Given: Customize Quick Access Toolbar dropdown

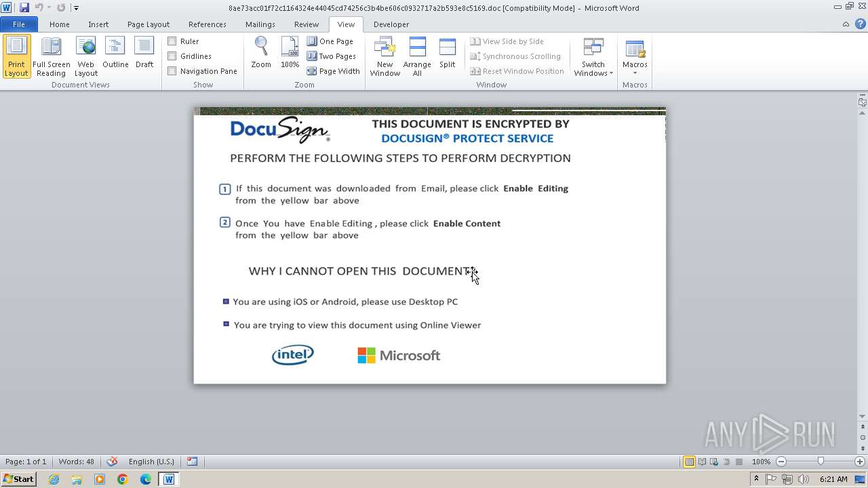Looking at the screenshot, I should click(76, 8).
